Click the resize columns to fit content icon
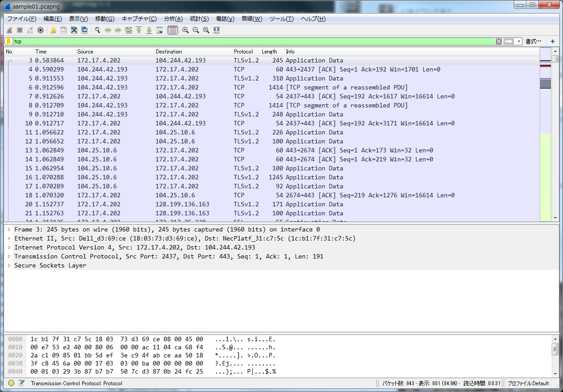 (x=217, y=30)
